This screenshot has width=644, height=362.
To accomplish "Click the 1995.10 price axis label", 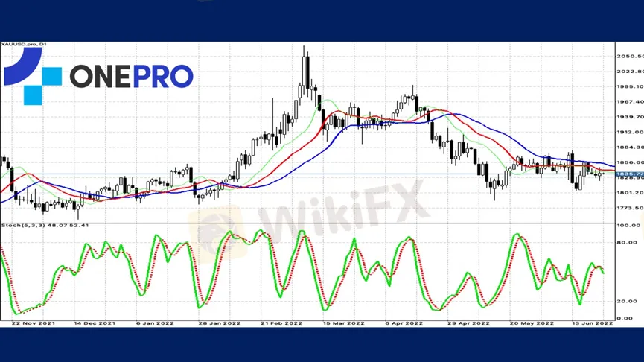I will click(630, 86).
